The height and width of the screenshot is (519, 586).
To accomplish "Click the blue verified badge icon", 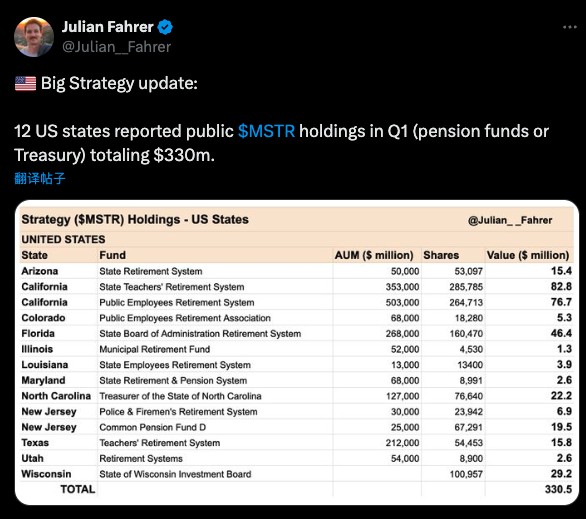I will click(165, 27).
